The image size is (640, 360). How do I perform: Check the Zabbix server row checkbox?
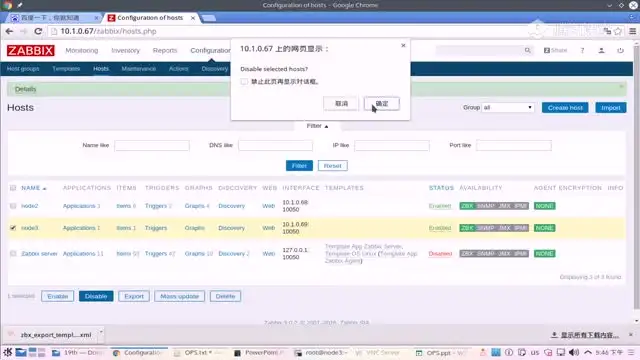click(13, 253)
